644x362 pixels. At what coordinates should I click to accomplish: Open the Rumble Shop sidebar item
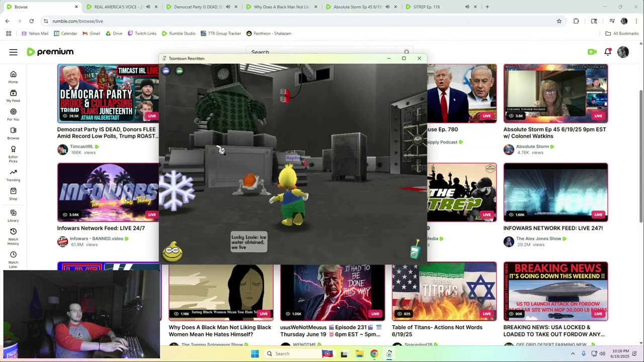pyautogui.click(x=13, y=194)
